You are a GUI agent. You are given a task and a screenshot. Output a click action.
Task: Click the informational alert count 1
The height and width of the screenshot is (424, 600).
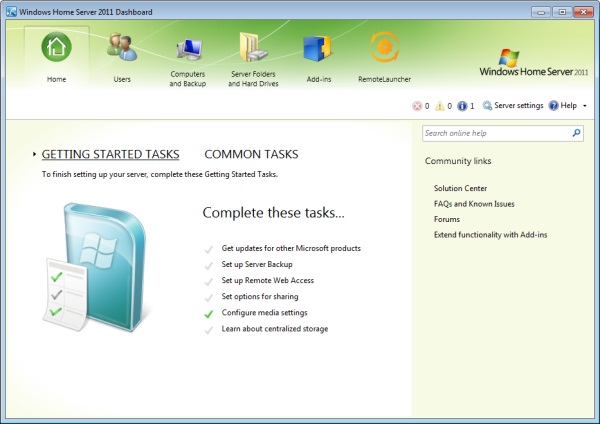tap(472, 106)
